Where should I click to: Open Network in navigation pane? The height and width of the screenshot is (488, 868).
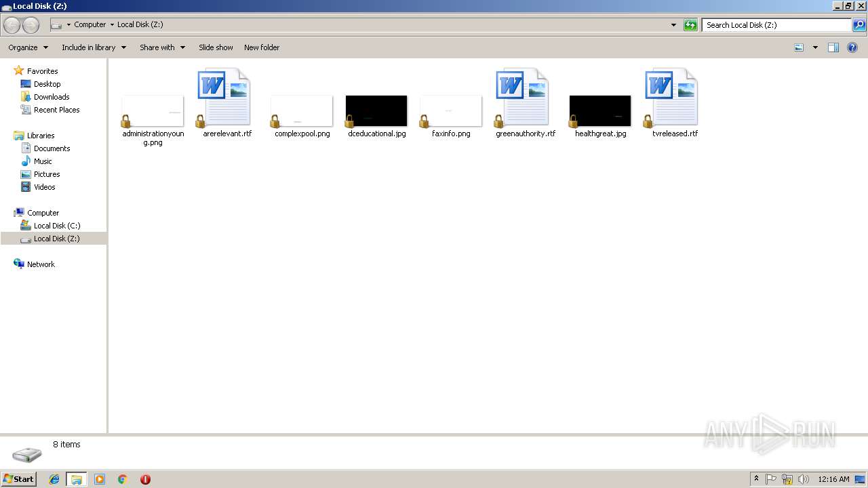point(41,264)
